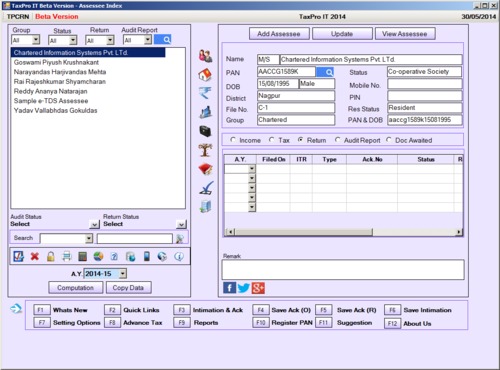Click the pie chart icon
Image resolution: width=500 pixels, height=370 pixels.
point(98,256)
